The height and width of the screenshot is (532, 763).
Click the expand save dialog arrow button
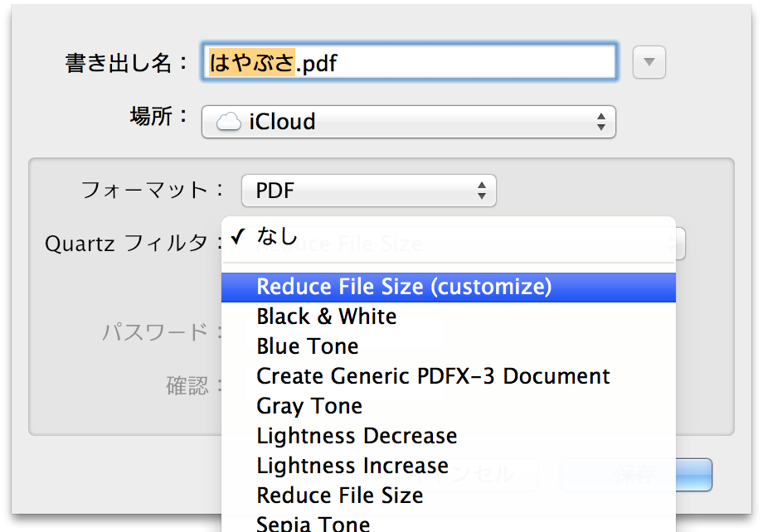(649, 62)
